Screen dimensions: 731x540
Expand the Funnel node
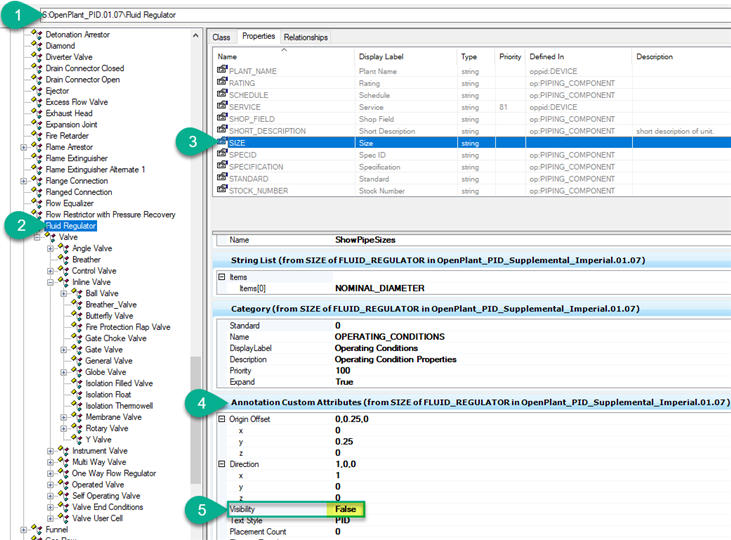point(23,530)
